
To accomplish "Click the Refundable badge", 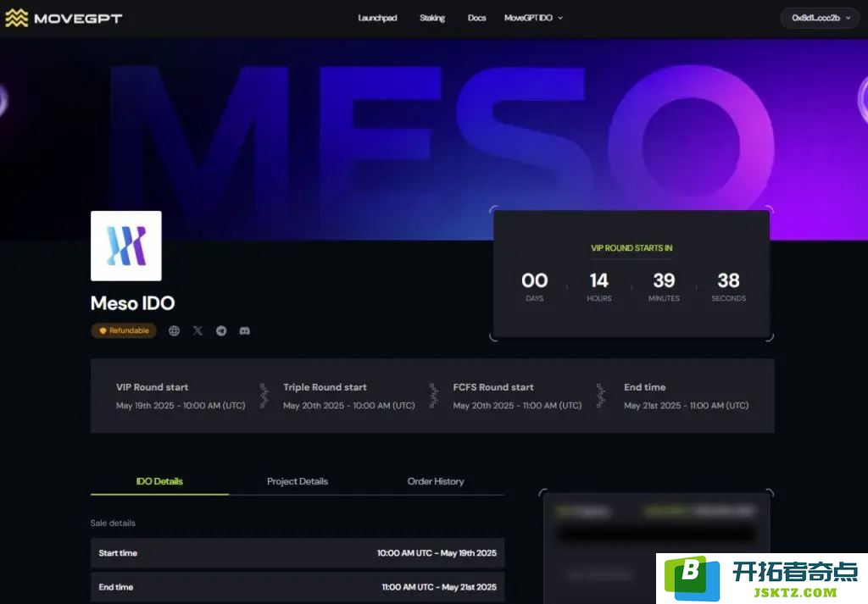I will pos(124,330).
